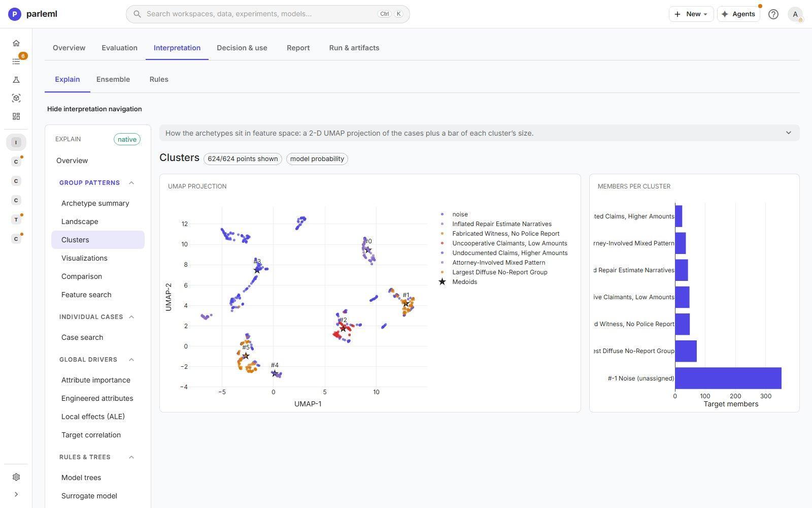The height and width of the screenshot is (508, 812).
Task: Open Attribute importance page
Action: [x=96, y=380]
